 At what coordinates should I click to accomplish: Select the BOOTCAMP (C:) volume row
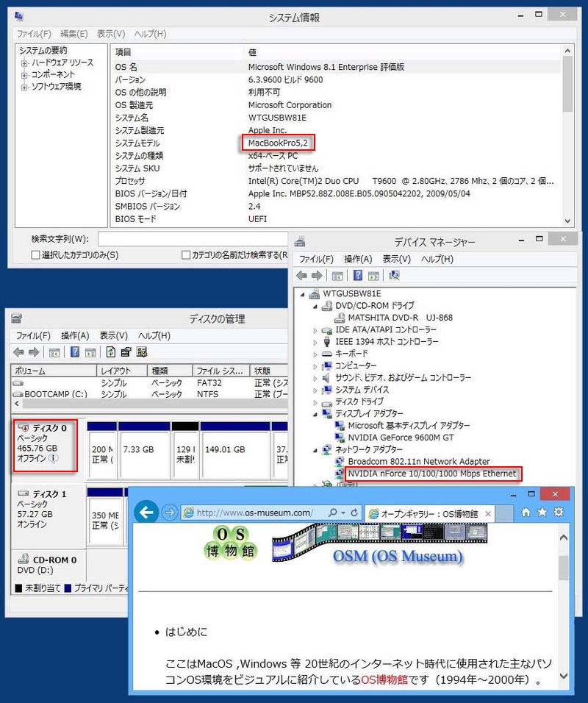coord(150,394)
